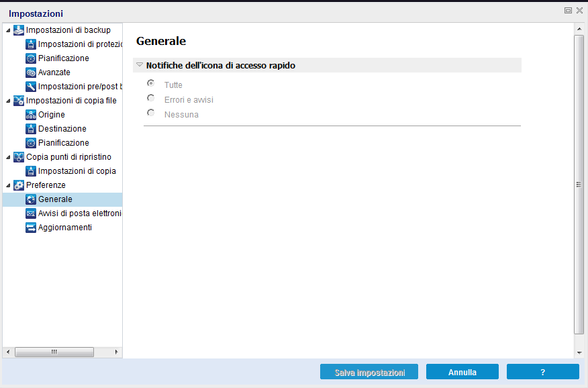Choose the Nessuna notification radio button
588x388 pixels.
[x=151, y=113]
